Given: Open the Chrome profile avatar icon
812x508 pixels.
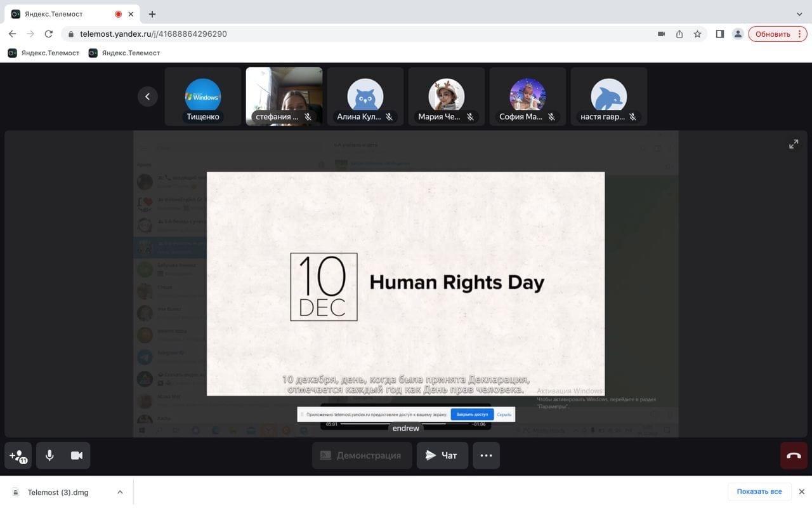Looking at the screenshot, I should click(x=738, y=34).
